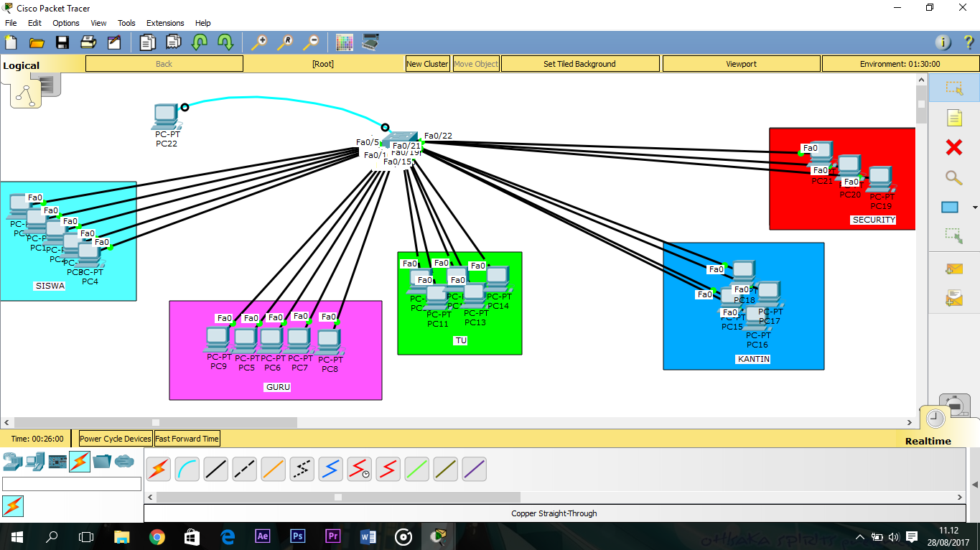Choose Copper Straight-Through cable
The image size is (980, 550).
coord(216,470)
